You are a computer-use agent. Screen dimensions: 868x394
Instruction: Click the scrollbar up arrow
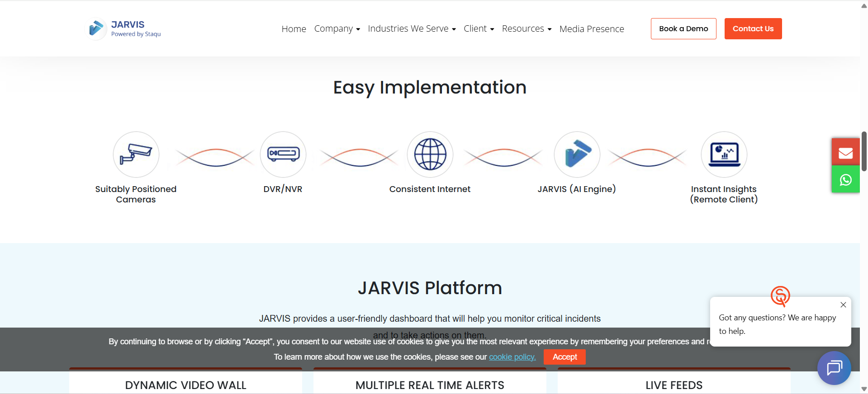tap(864, 5)
